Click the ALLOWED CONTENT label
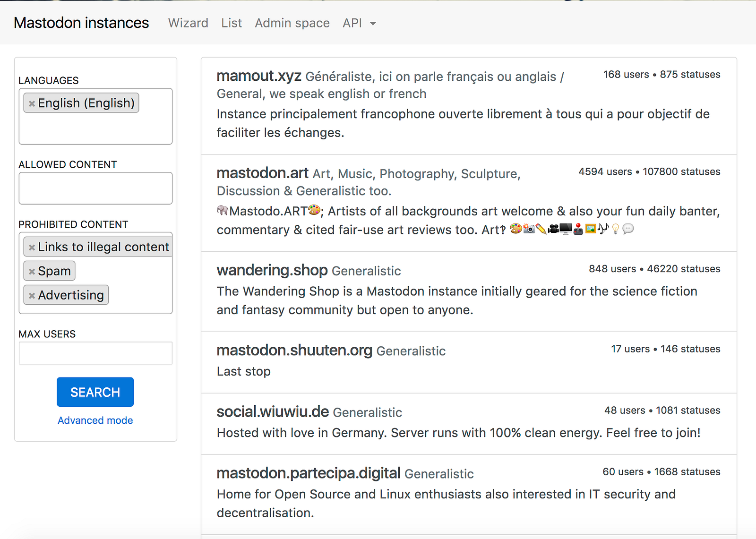 (x=68, y=165)
